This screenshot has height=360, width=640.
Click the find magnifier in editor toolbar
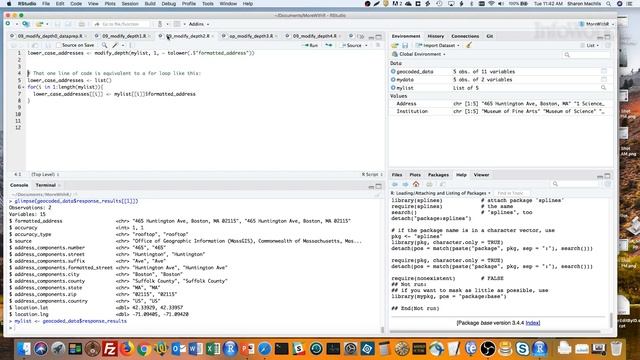104,45
